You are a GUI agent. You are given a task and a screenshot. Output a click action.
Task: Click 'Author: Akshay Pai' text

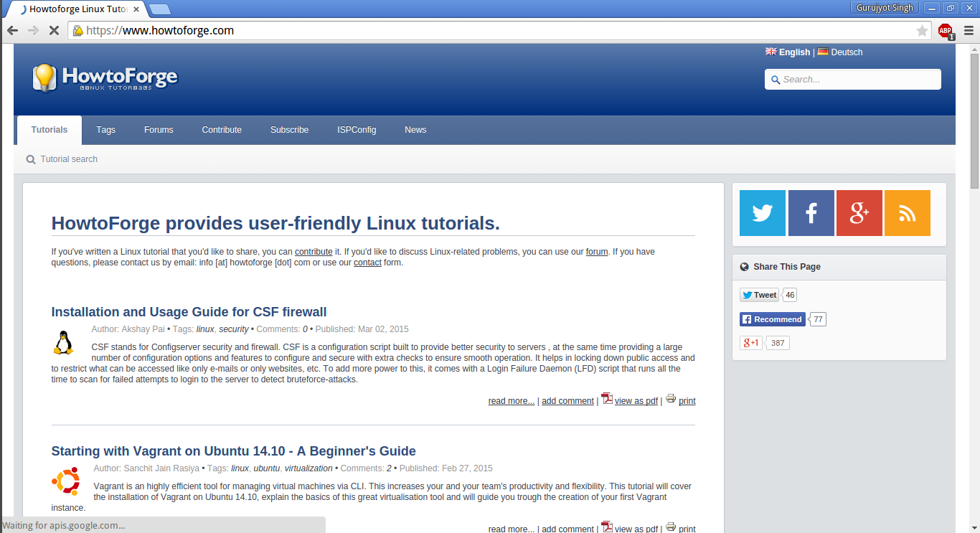[x=128, y=329]
